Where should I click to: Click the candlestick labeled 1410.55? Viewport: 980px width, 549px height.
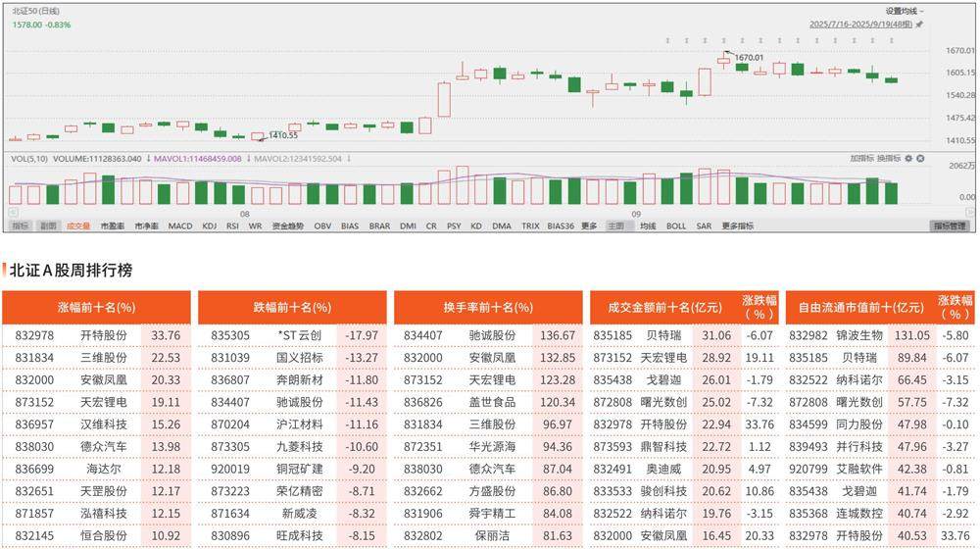pyautogui.click(x=258, y=135)
